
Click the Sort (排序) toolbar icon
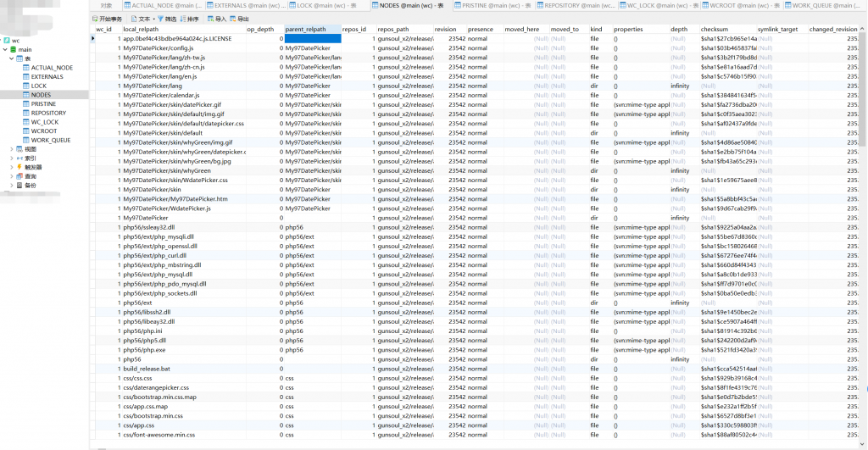point(182,18)
